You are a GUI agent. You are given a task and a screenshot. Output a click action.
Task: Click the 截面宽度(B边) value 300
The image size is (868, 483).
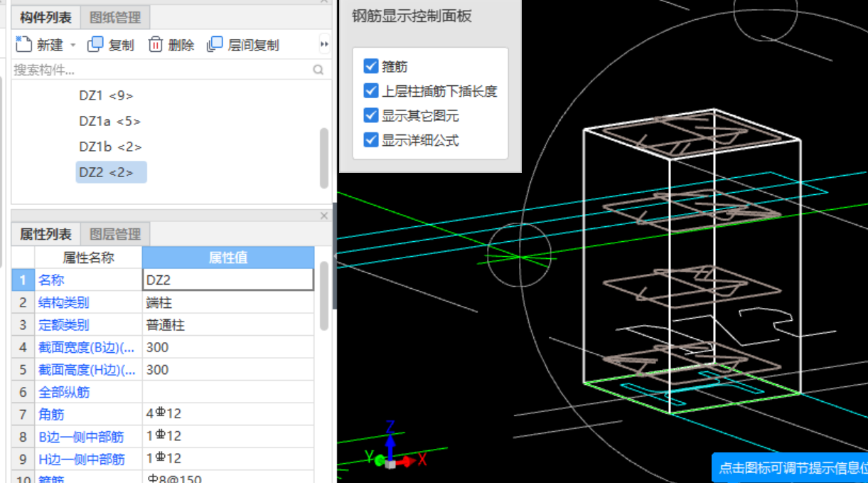[228, 347]
